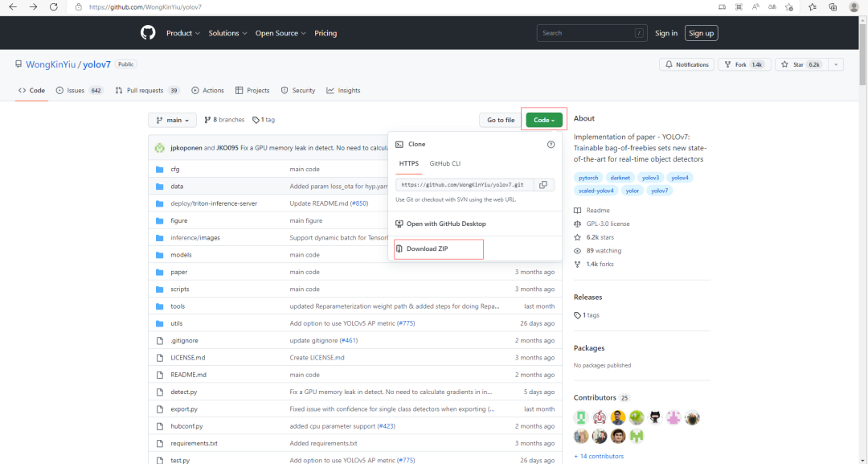Open the Readme link in About
This screenshot has height=464, width=868.
pyautogui.click(x=598, y=211)
